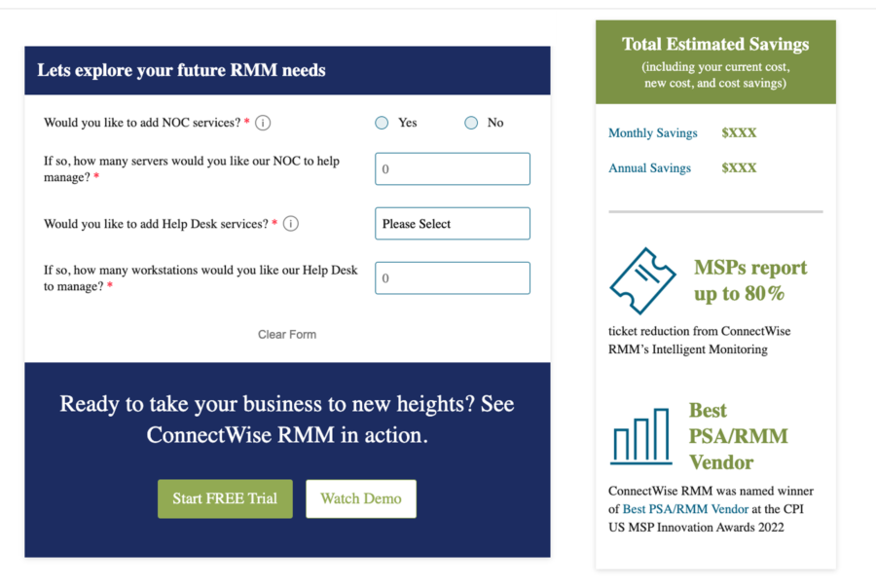Click the Monthly Savings label

coord(652,133)
